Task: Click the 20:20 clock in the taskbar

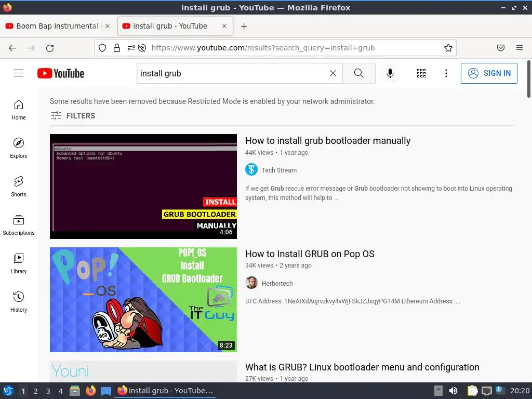Action: tap(520, 391)
